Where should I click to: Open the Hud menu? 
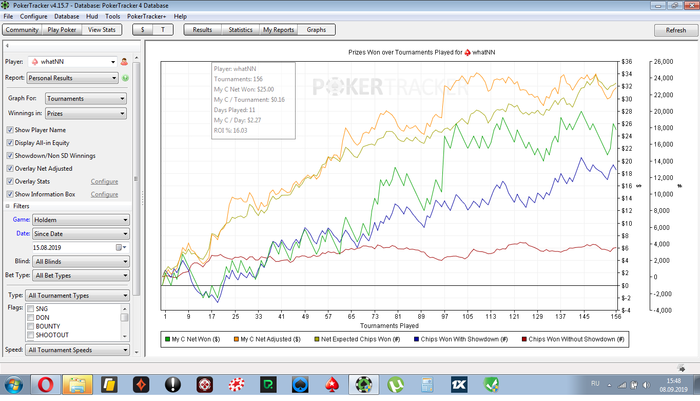pyautogui.click(x=92, y=16)
